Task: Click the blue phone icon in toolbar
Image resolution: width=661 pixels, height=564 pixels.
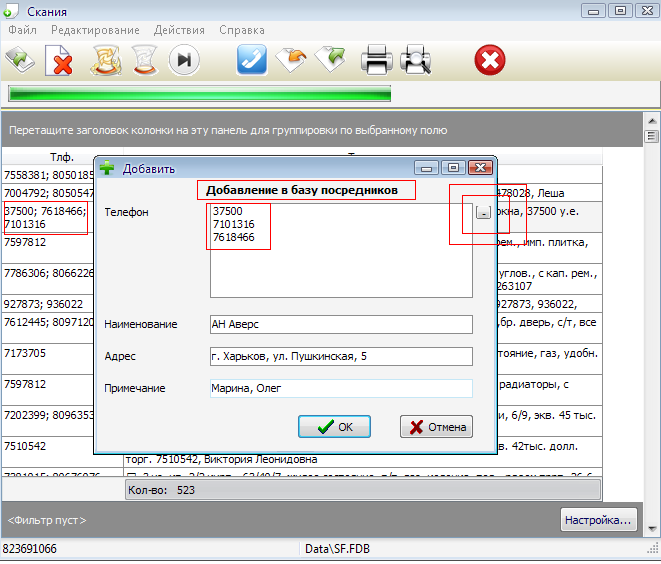Action: click(x=251, y=61)
